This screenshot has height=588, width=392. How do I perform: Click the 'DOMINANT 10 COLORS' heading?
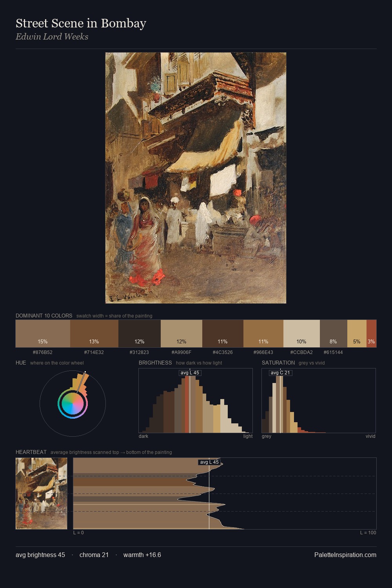click(44, 316)
